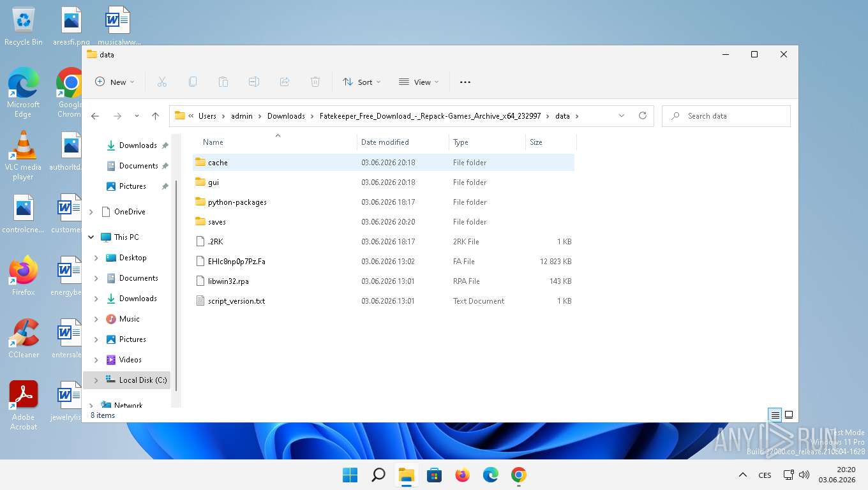Screen dimensions: 868x490
Task: Open Microsoft Store from taskbar
Action: click(435, 475)
